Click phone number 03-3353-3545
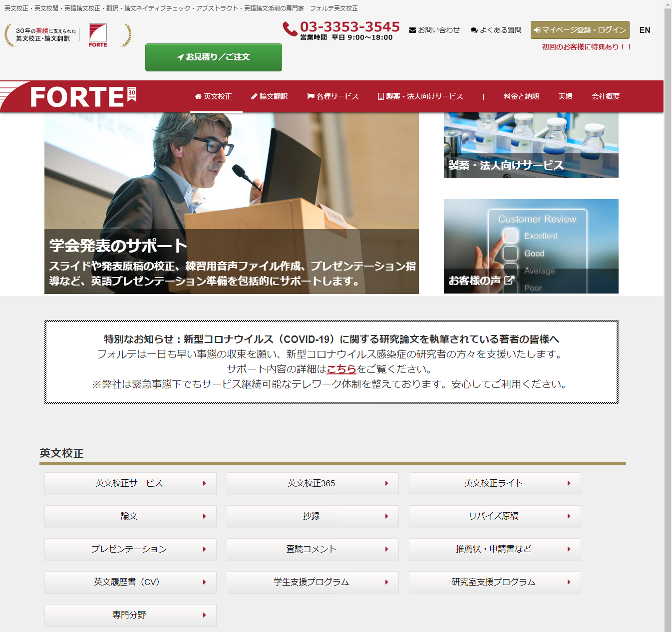The height and width of the screenshot is (632, 672). click(350, 26)
